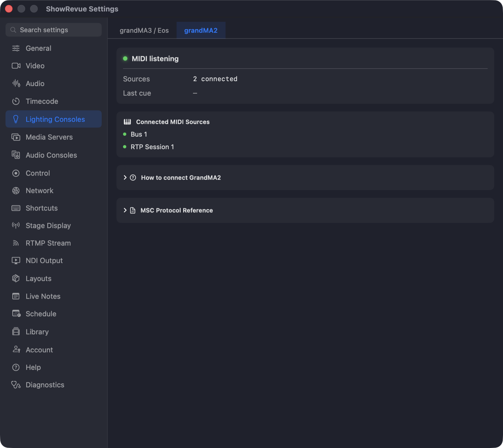503x448 pixels.
Task: Click the NDI Output monitor icon
Action: [16, 261]
